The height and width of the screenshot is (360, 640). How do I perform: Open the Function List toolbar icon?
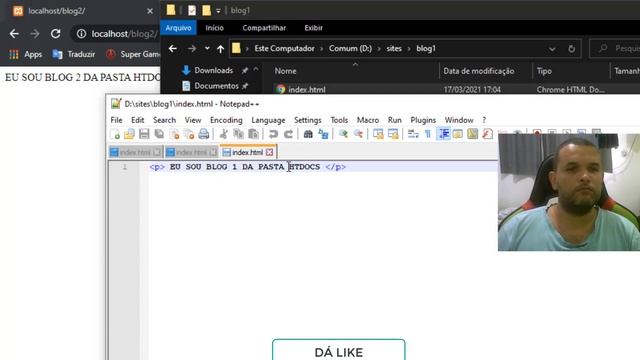click(487, 134)
